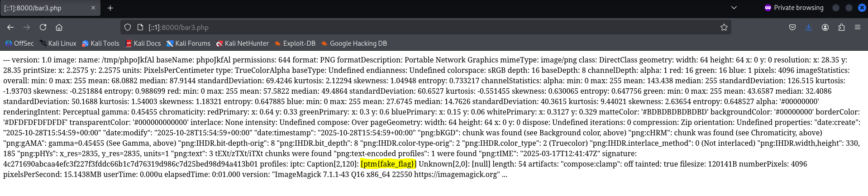Open the shield tracking protection icon
The image size is (868, 196).
(128, 27)
